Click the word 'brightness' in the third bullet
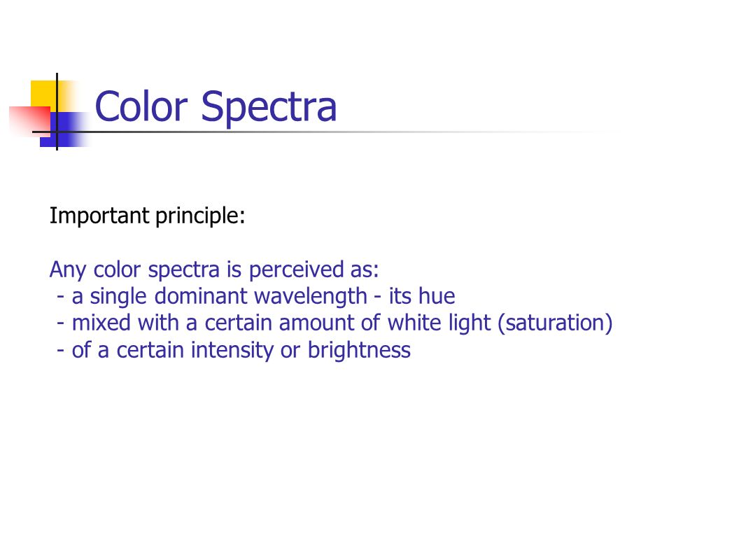746x560 pixels. (x=359, y=350)
